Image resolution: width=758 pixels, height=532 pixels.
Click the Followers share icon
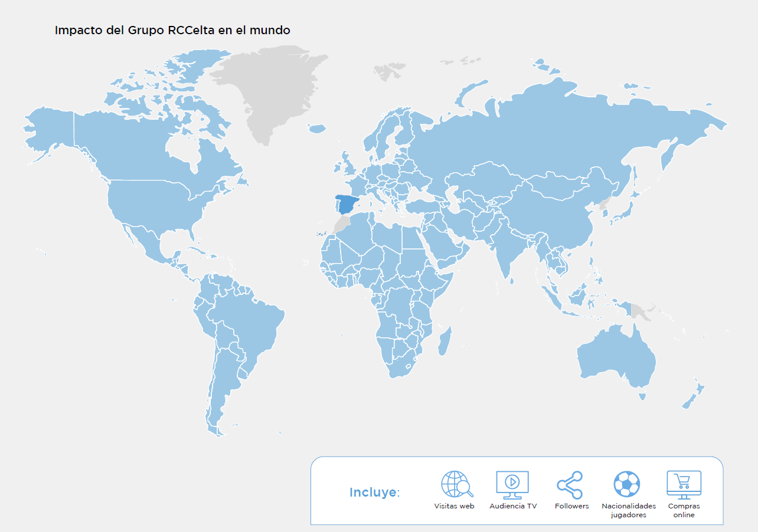[570, 485]
